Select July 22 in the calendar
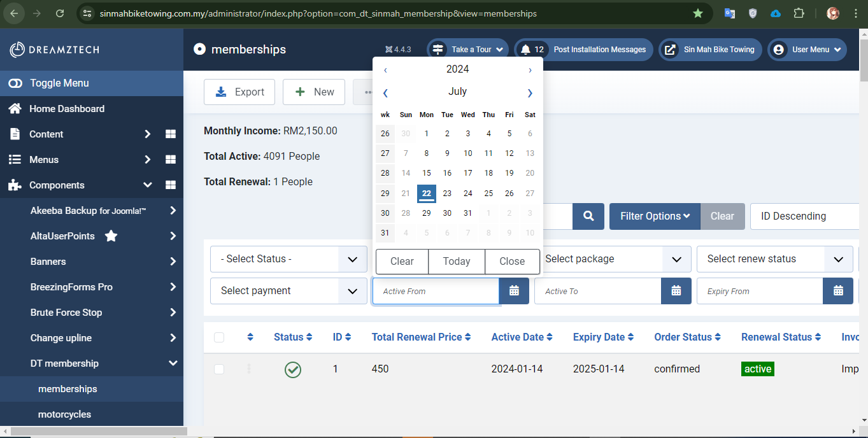 [x=427, y=194]
